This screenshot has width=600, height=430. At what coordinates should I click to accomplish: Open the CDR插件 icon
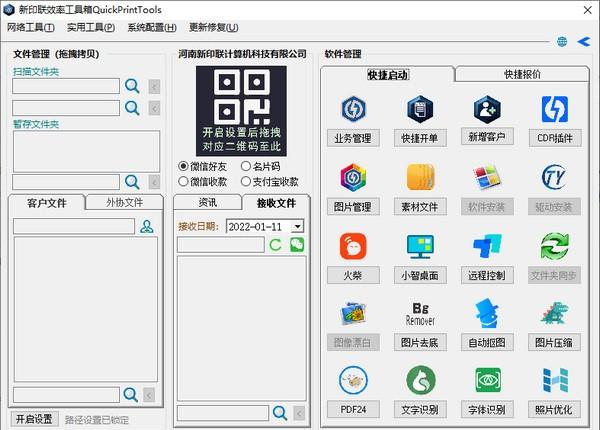point(554,109)
